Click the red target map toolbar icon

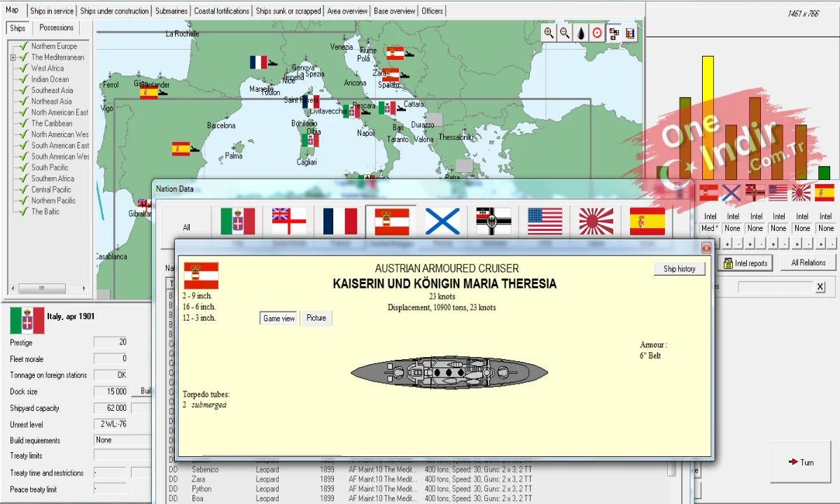pos(597,33)
